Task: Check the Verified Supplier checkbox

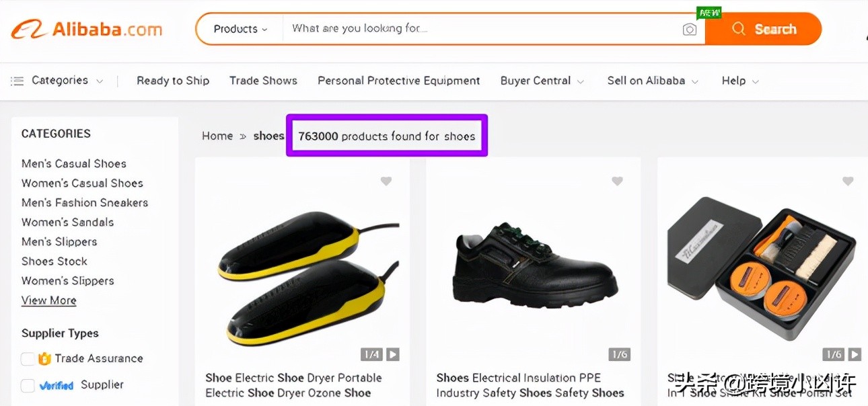Action: coord(28,386)
